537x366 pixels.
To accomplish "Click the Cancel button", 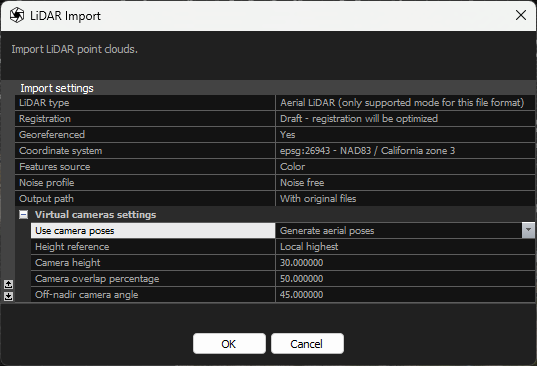I will 307,343.
